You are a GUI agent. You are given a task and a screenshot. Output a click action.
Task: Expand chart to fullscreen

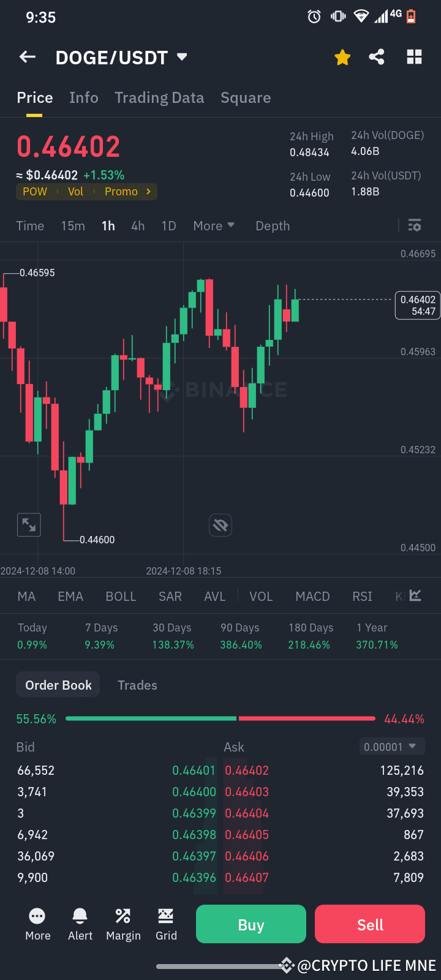[28, 524]
